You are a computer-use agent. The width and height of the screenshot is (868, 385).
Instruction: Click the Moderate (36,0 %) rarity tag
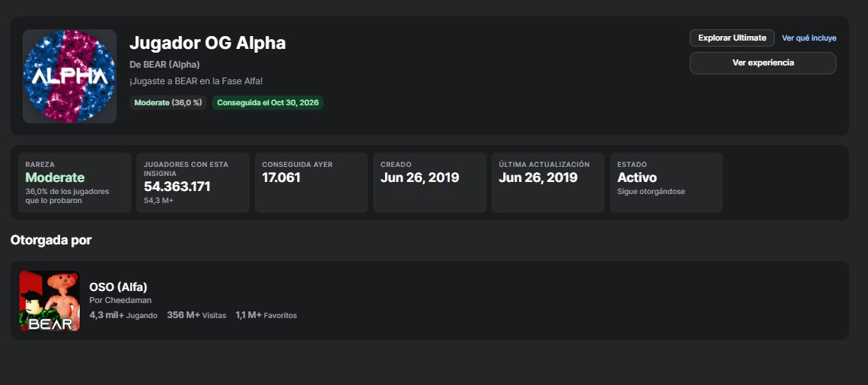(x=168, y=103)
